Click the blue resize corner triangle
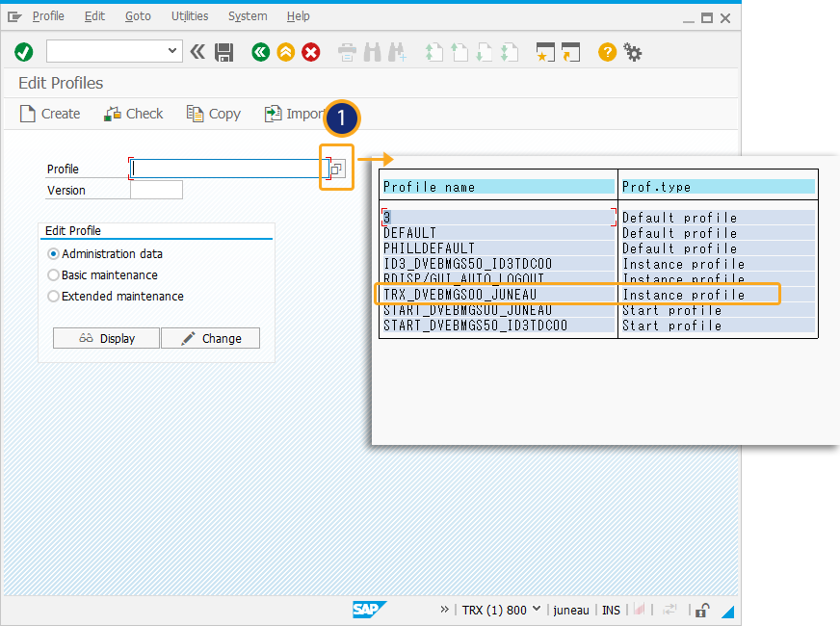Screen dimensions: 840x626 click(x=728, y=611)
